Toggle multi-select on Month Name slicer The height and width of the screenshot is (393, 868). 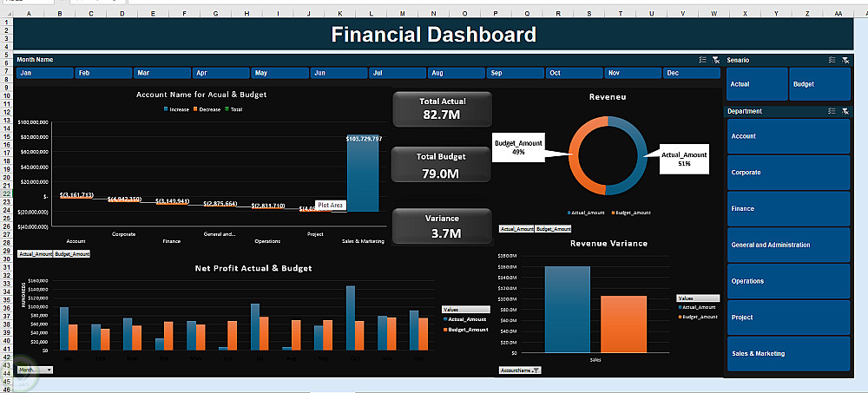703,60
